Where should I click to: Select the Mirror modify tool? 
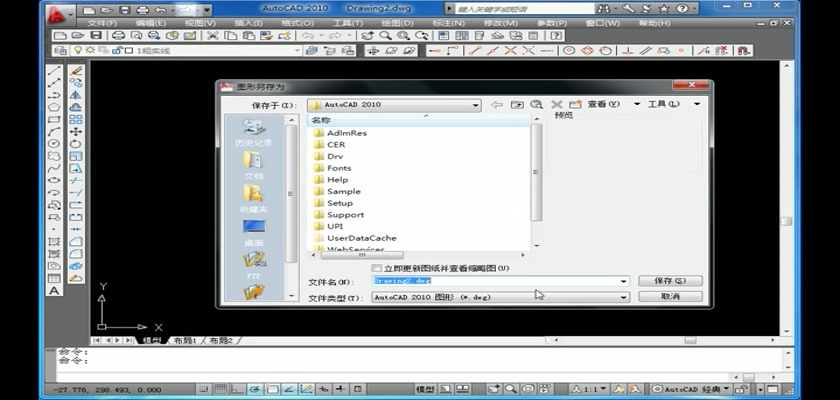(x=76, y=95)
